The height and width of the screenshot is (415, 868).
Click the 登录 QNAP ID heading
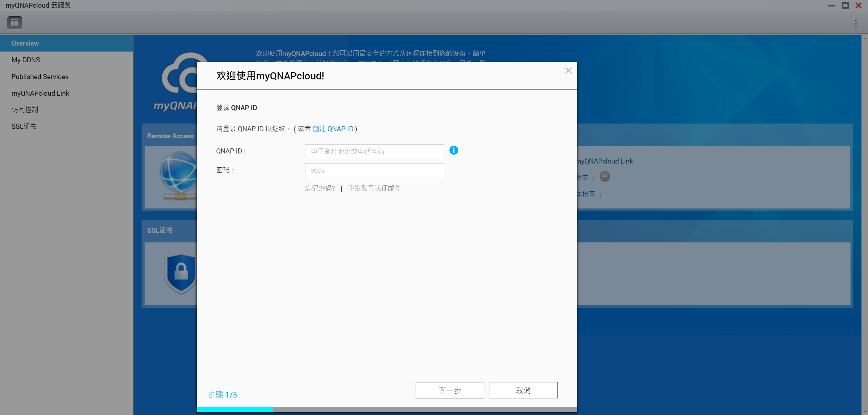(236, 108)
